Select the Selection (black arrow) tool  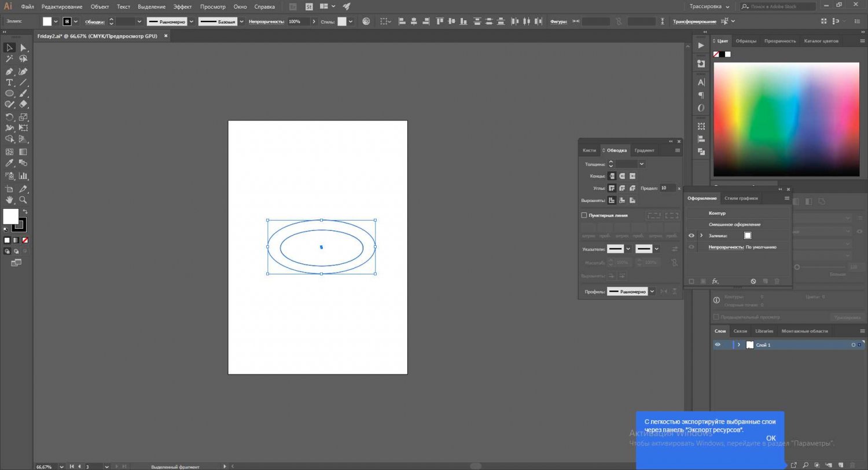point(10,47)
